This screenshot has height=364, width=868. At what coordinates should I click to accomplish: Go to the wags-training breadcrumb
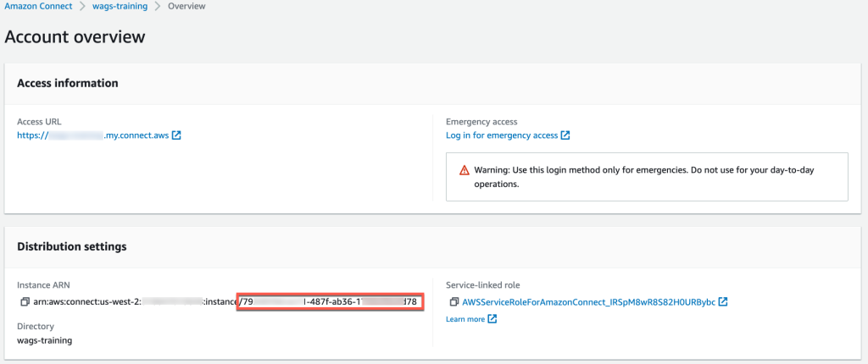(x=121, y=7)
